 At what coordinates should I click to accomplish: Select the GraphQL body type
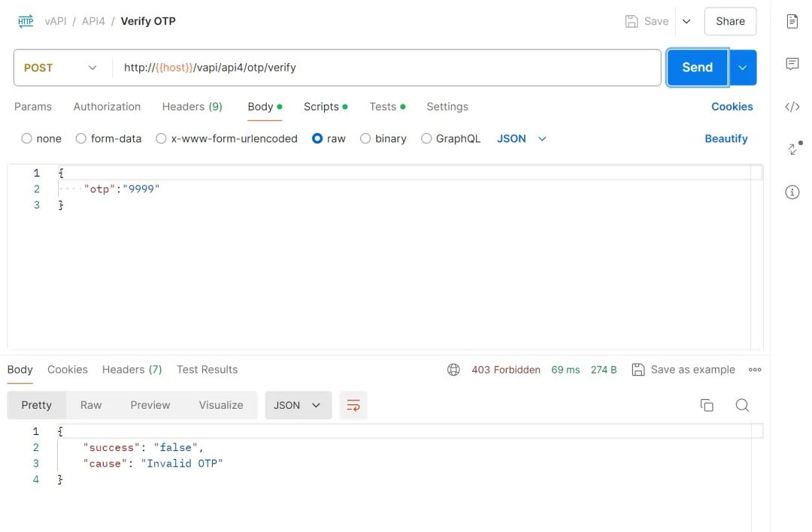pos(426,139)
